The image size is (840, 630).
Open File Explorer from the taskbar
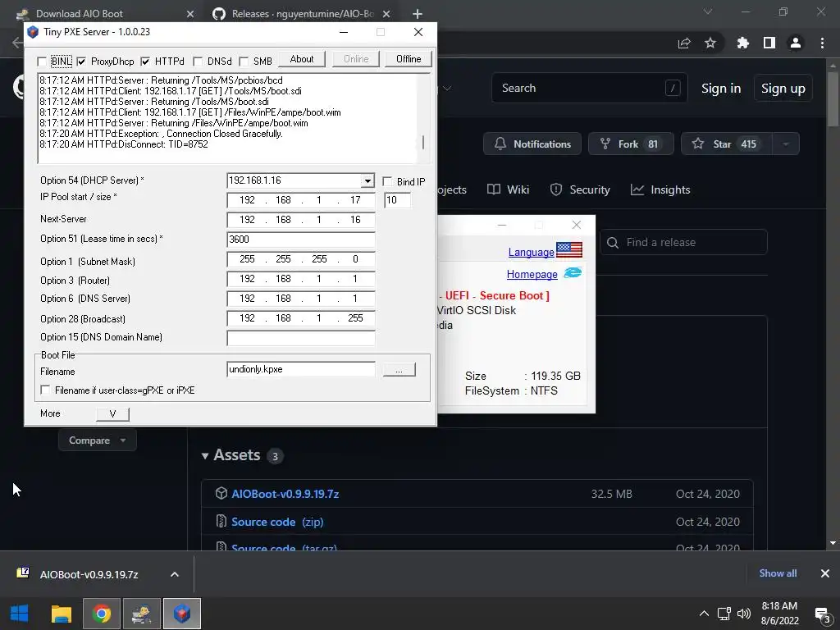tap(61, 614)
